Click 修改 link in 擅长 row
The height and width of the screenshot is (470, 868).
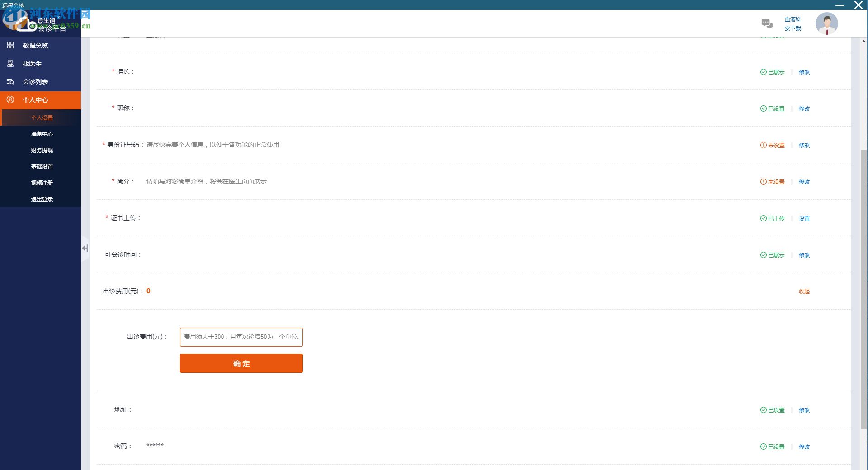point(804,72)
